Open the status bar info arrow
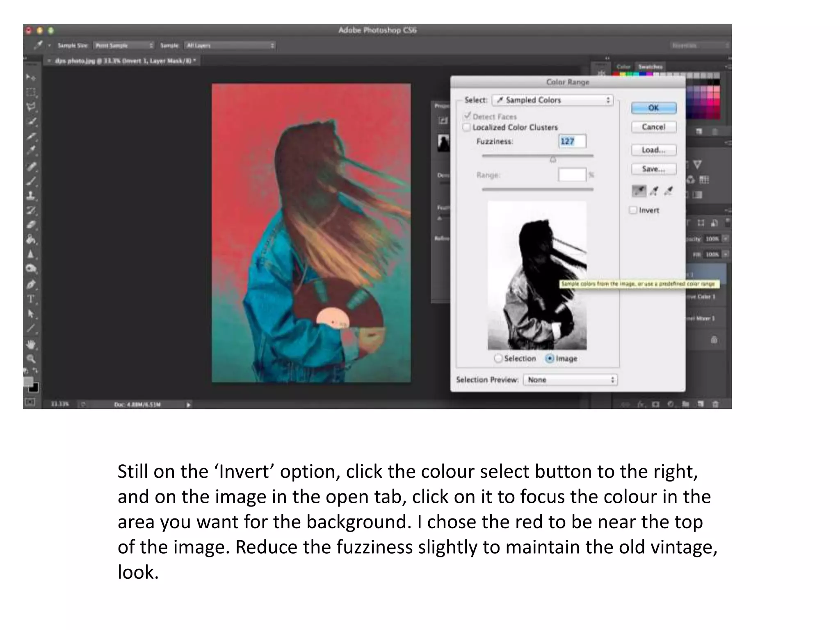 [189, 405]
